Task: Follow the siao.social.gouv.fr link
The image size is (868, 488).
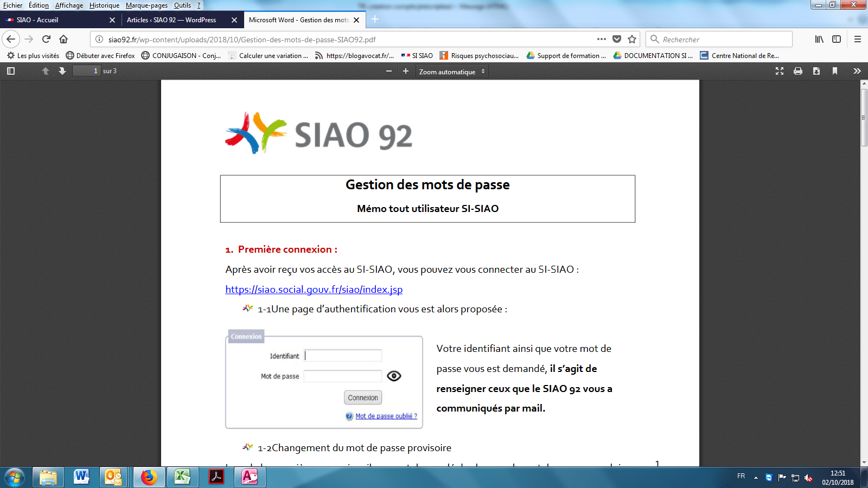Action: [314, 290]
